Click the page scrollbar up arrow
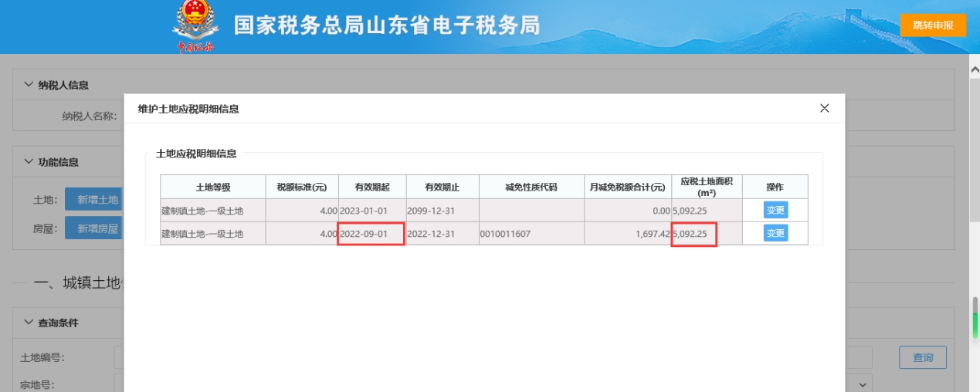This screenshot has height=392, width=980. pos(974,69)
